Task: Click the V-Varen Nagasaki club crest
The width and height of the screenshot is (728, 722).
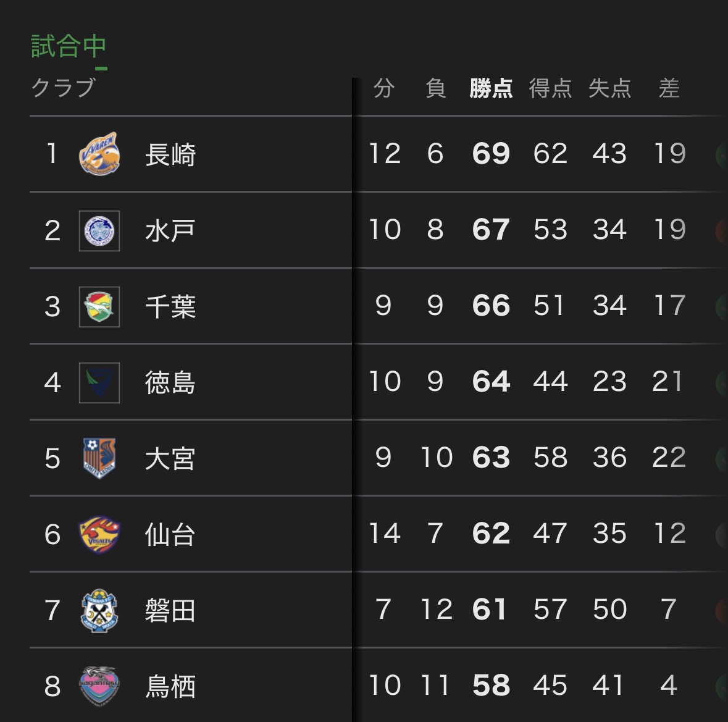Action: tap(99, 154)
